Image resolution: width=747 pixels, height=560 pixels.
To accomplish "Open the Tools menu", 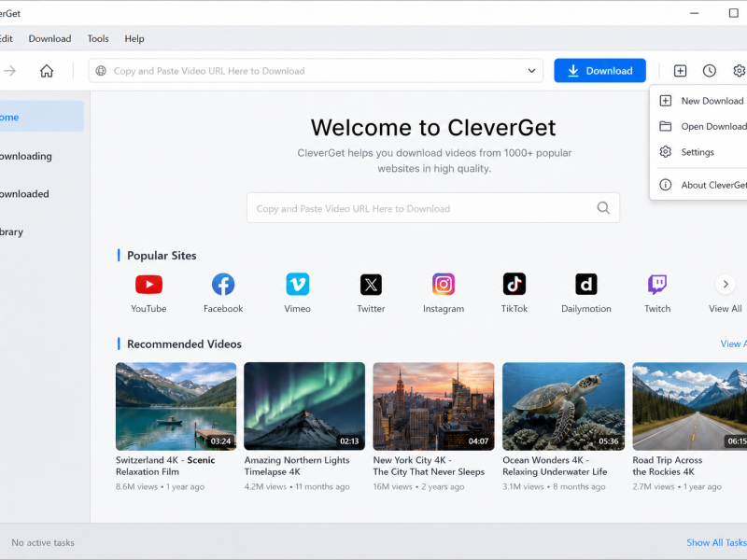I will 98,38.
